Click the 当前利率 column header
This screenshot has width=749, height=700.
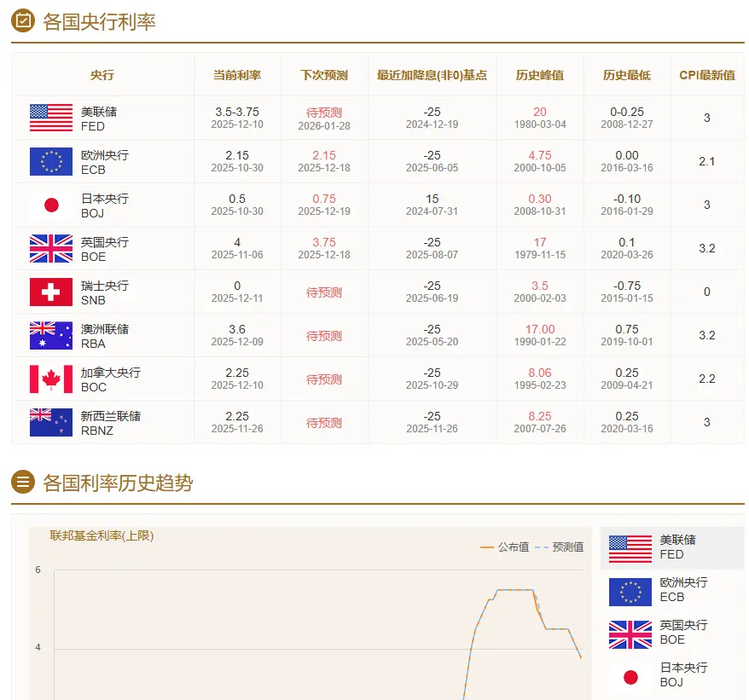coord(237,75)
